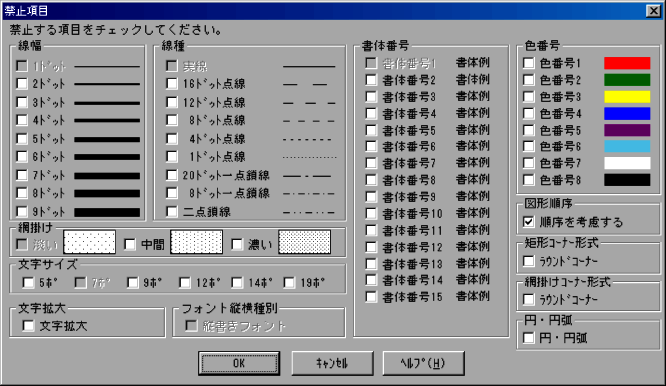Check the 9ドット line width box
This screenshot has width=666, height=386.
tap(22, 211)
